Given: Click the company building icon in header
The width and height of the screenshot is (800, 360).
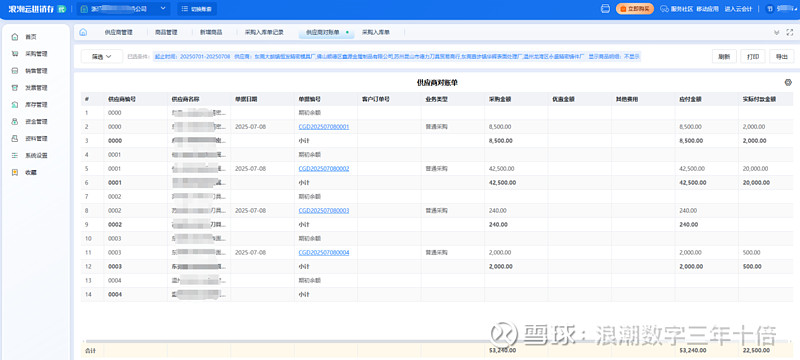Looking at the screenshot, I should (x=85, y=9).
